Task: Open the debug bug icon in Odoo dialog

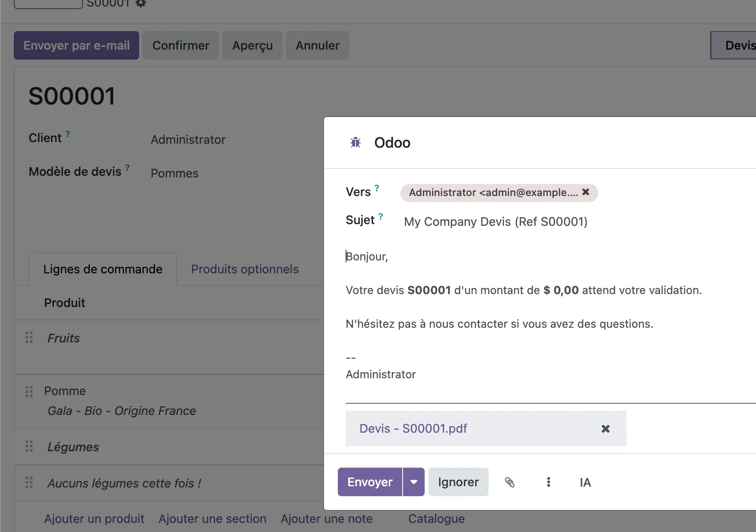Action: [356, 142]
